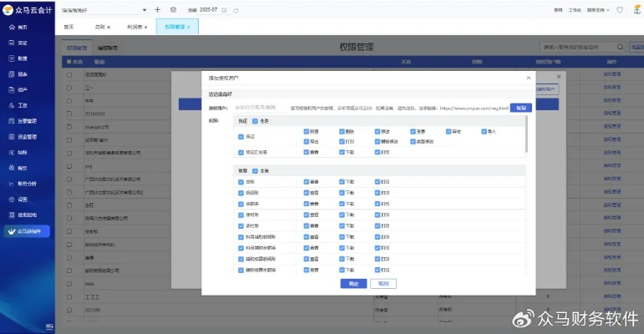Screen dimensions: 644x334
Task: Toggle the 全选 checkbox in the table header
Action: point(69,62)
